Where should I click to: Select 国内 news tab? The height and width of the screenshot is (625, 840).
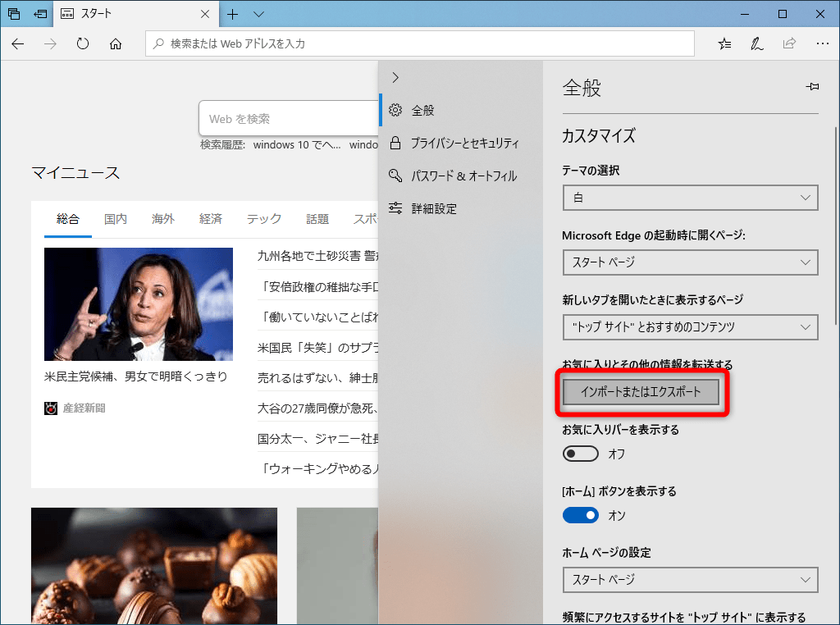coord(115,219)
